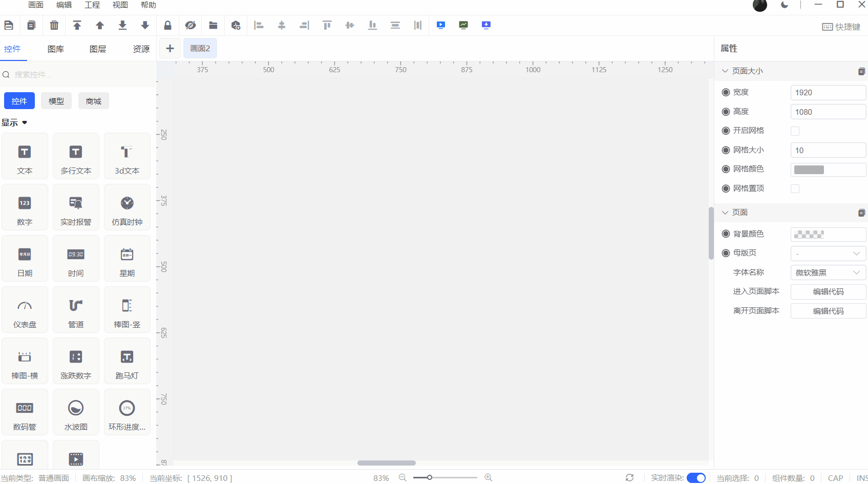Click the zoom in magnifier icon

pyautogui.click(x=489, y=477)
